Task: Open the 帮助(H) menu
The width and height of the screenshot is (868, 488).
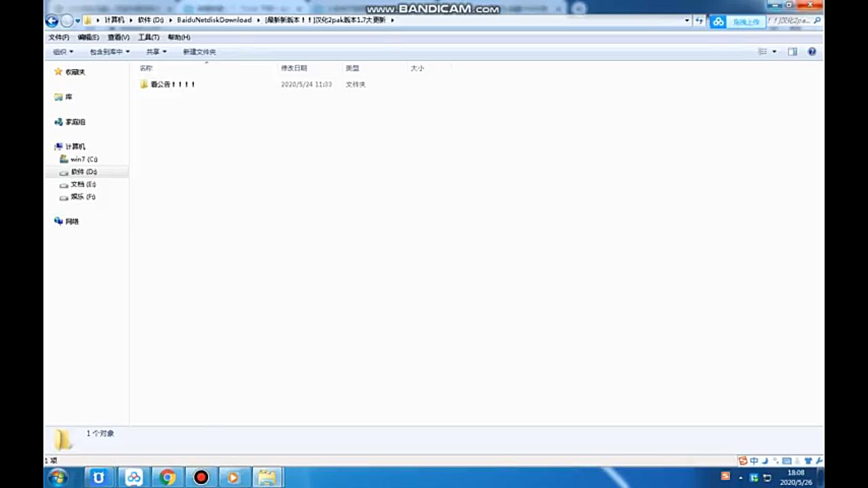Action: pyautogui.click(x=178, y=37)
